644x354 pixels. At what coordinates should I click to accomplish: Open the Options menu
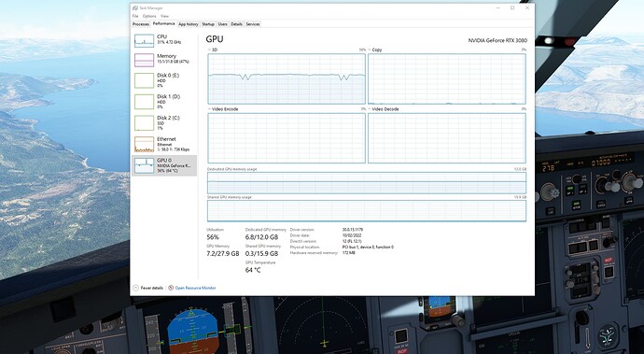tap(149, 16)
